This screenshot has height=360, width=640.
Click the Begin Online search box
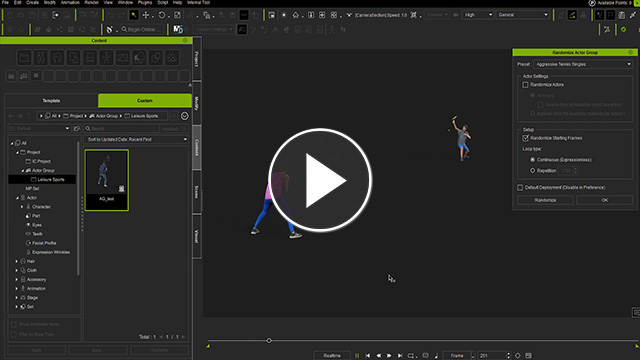point(141,29)
